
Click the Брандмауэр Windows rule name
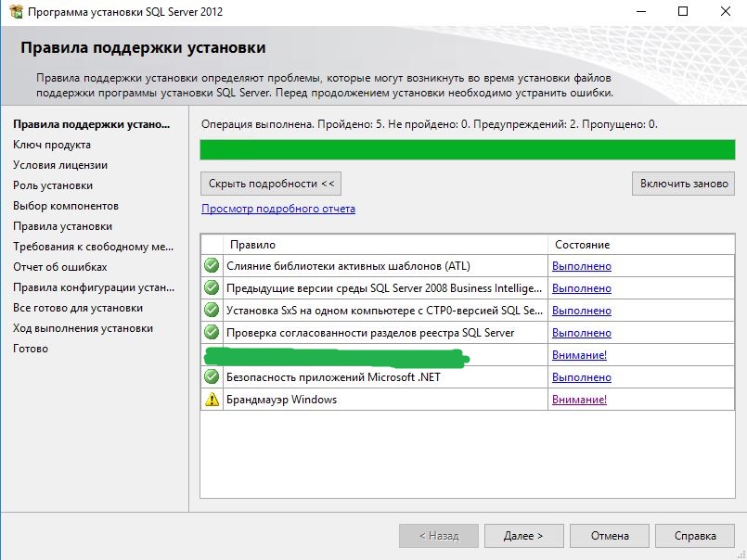281,400
